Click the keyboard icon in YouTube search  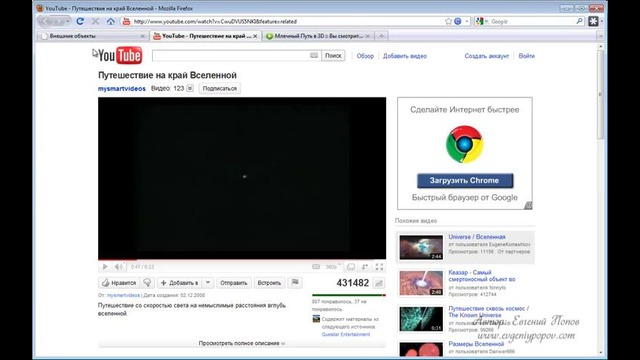point(314,55)
